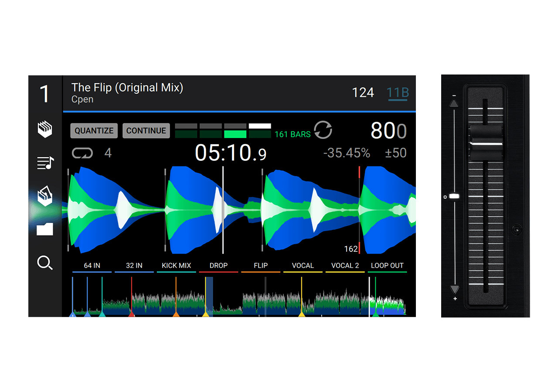Toggle the QUANTIZE button
This screenshot has height=392, width=558.
click(x=94, y=131)
